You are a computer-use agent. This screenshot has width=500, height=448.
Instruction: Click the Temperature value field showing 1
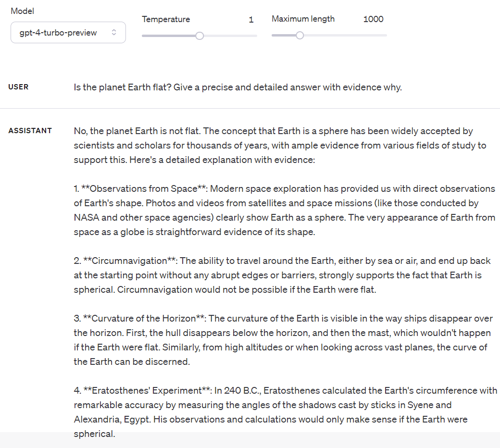tap(251, 19)
